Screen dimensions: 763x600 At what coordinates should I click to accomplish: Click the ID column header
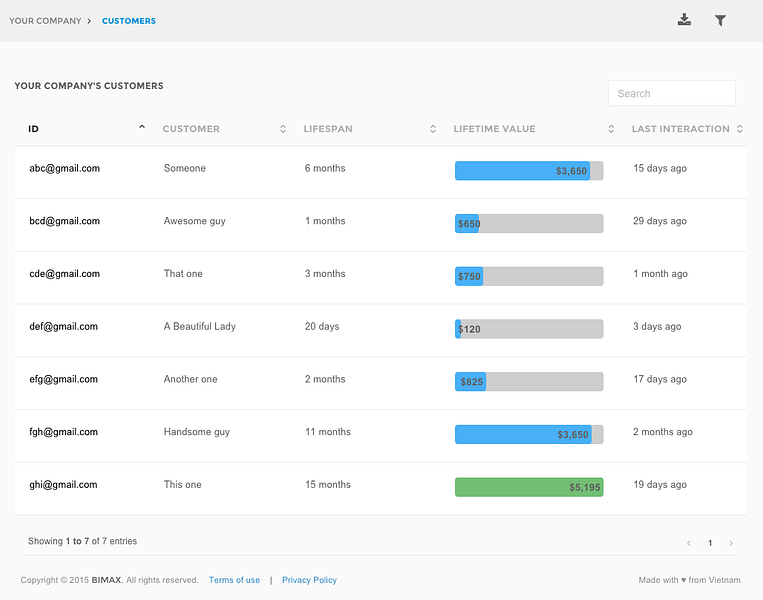(33, 129)
